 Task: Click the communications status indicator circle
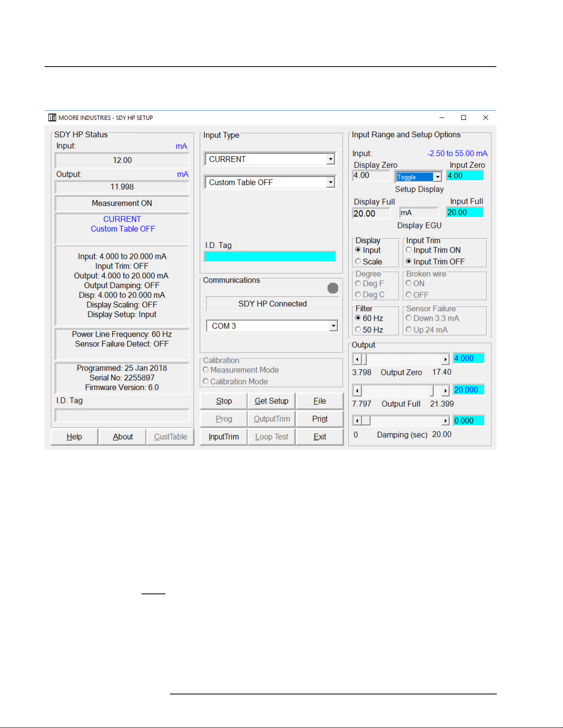(333, 288)
